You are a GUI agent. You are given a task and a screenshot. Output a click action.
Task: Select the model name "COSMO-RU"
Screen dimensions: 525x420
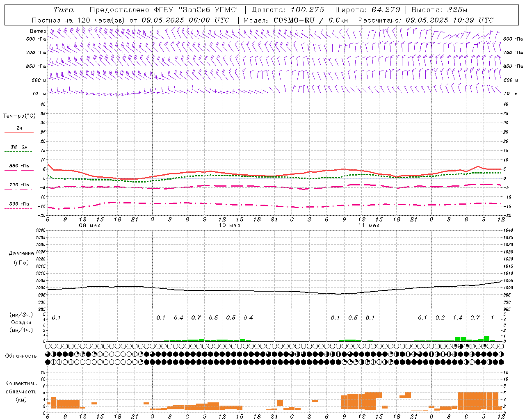click(x=293, y=20)
